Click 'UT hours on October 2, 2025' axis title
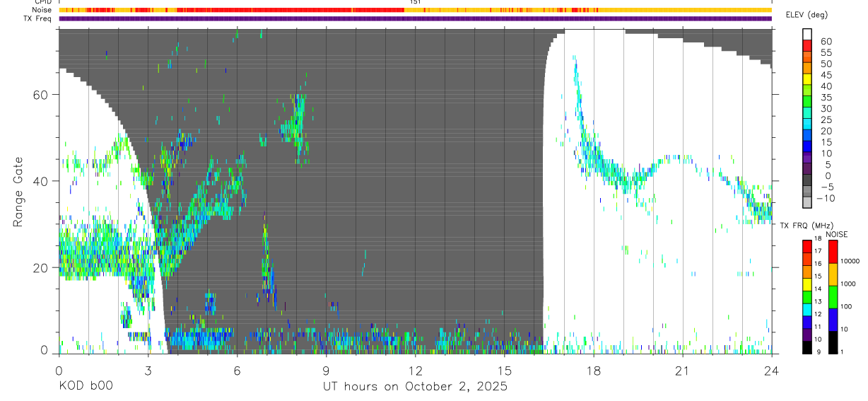 415,387
